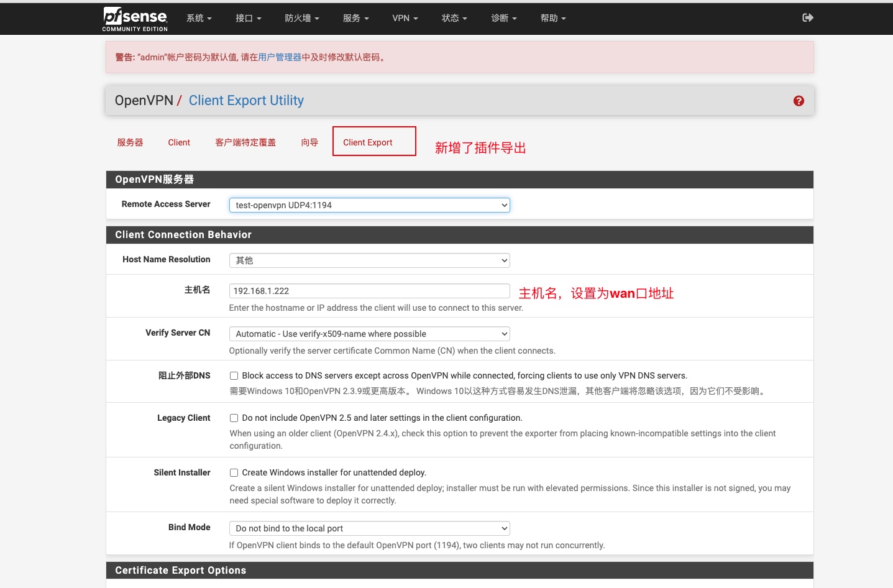Click the logout arrow icon
This screenshot has width=893, height=588.
808,18
